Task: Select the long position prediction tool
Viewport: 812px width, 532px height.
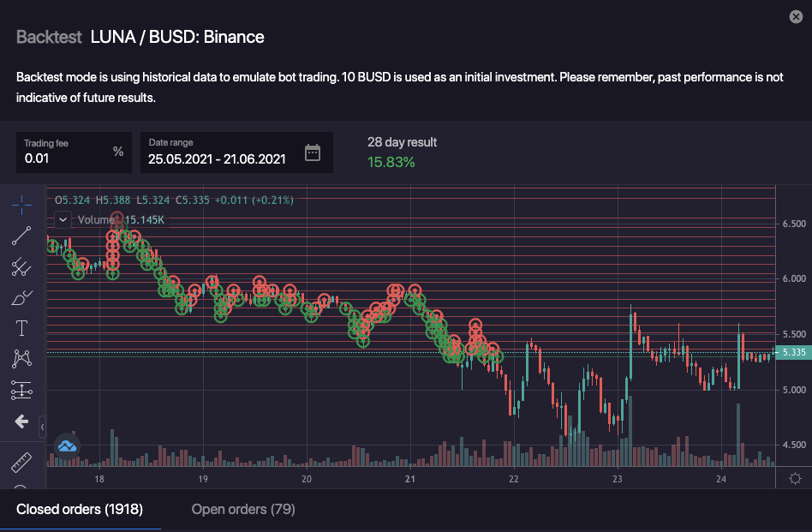Action: pos(21,391)
